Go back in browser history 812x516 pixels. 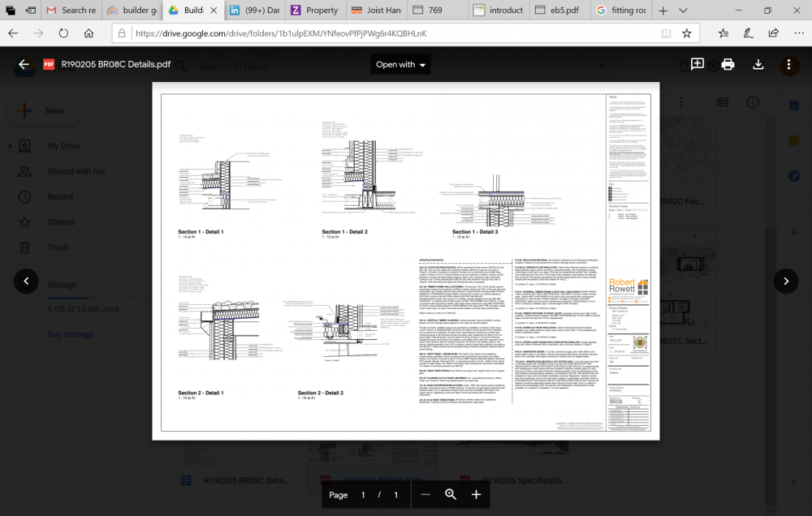point(13,33)
